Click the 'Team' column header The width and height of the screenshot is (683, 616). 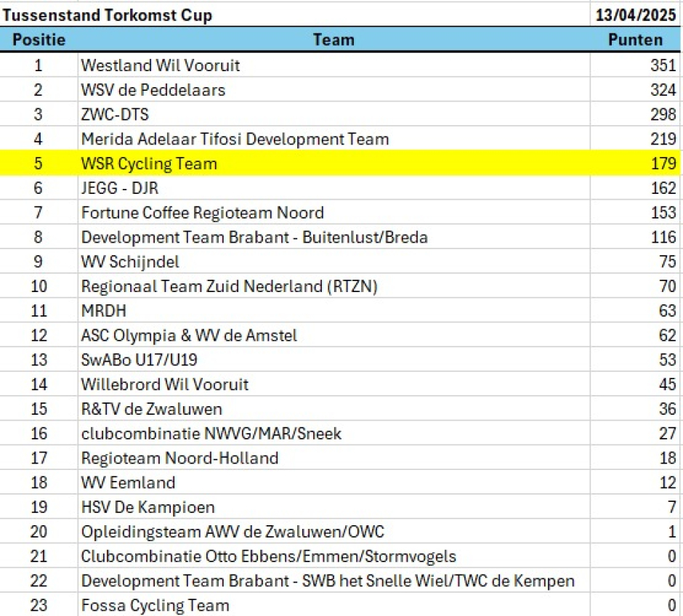click(334, 40)
